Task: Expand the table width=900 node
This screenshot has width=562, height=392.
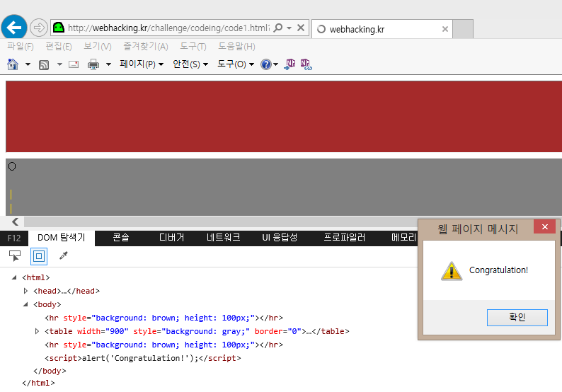Action: click(37, 331)
